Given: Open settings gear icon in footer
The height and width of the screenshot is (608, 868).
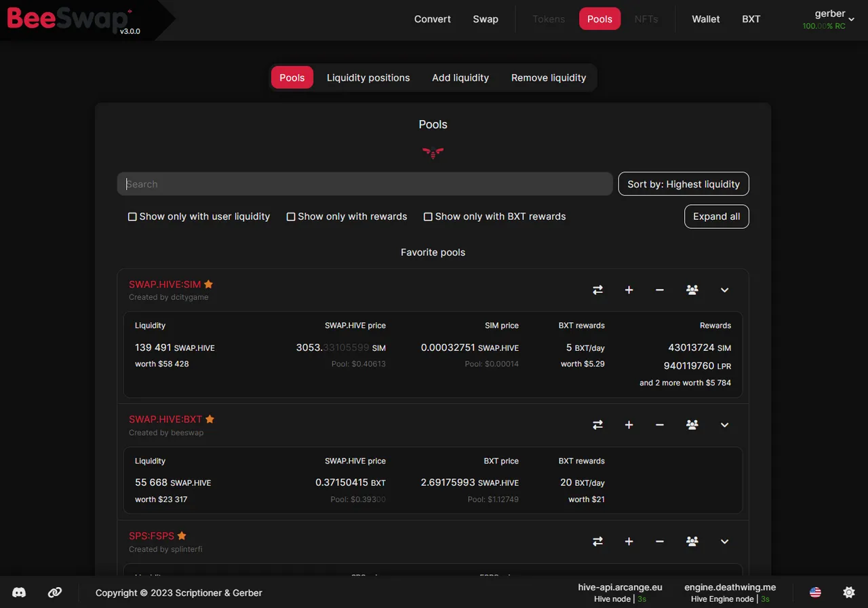Looking at the screenshot, I should coord(848,592).
